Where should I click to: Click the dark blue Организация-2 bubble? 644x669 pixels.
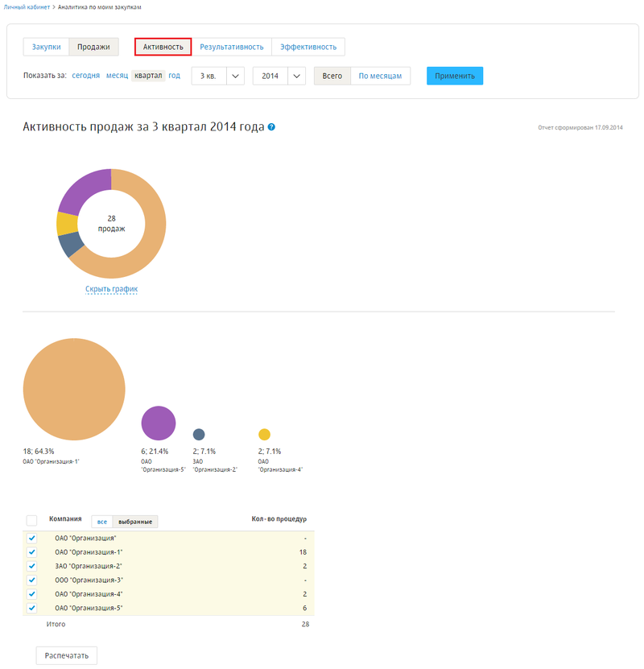tap(199, 434)
